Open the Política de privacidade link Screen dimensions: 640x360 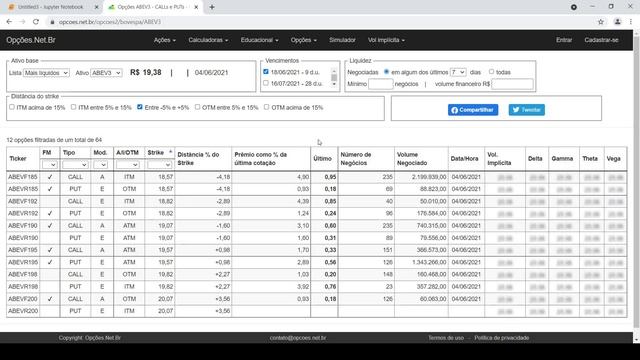click(502, 338)
